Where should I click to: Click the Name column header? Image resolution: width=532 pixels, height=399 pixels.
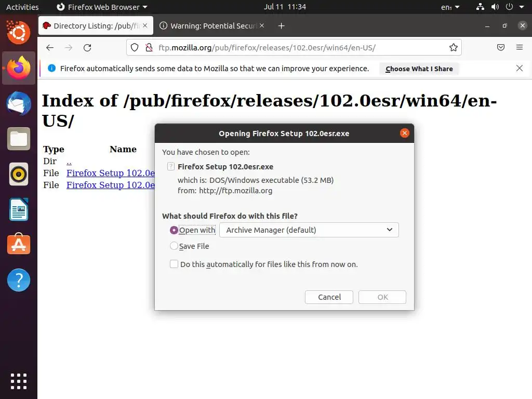pos(123,149)
